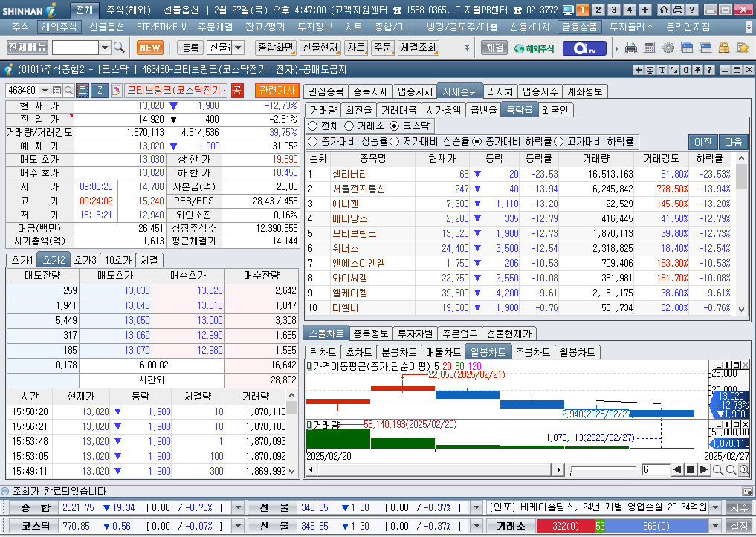
Task: Open the 코스닥 index ticker dropdown
Action: pos(238,526)
